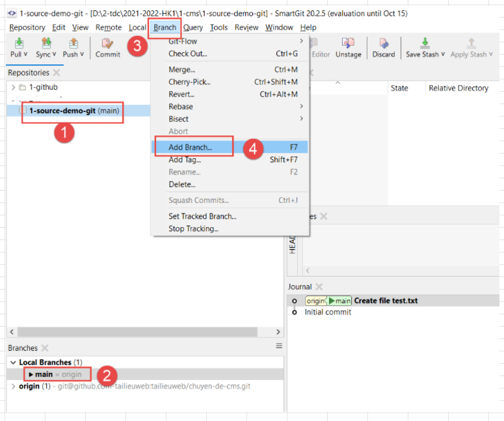Choose Set Tracked Branch... entry

click(x=230, y=216)
